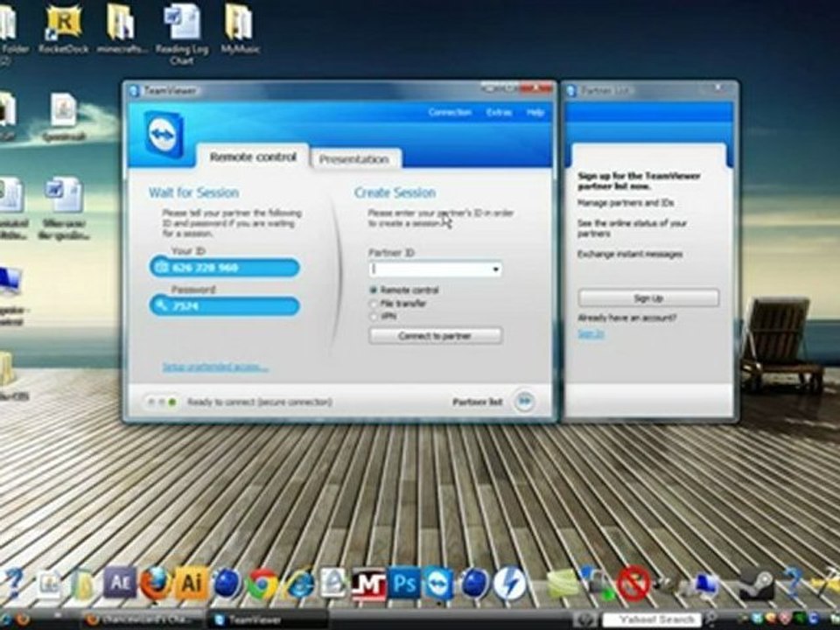840x630 pixels.
Task: Switch to the Remote control tab
Action: [253, 157]
